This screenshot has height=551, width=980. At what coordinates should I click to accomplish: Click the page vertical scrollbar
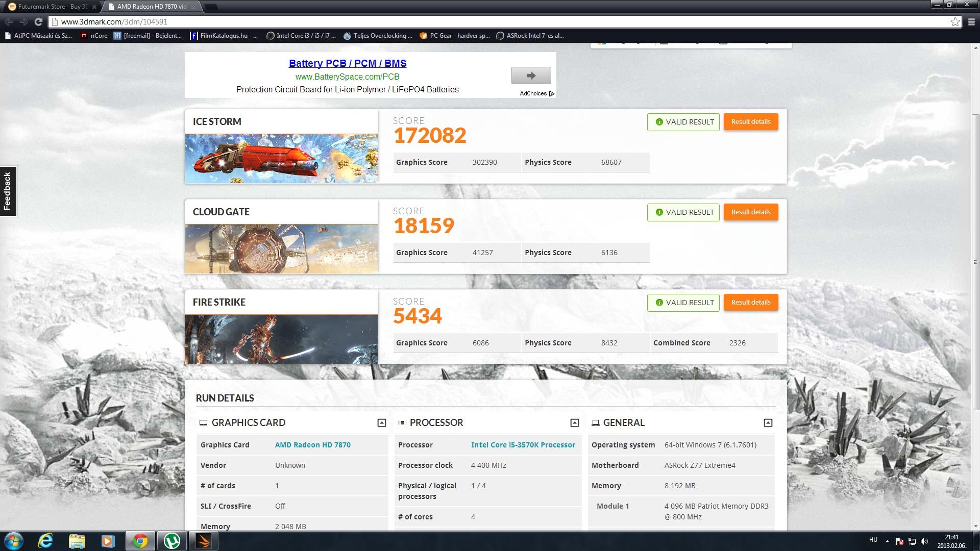pos(975,263)
